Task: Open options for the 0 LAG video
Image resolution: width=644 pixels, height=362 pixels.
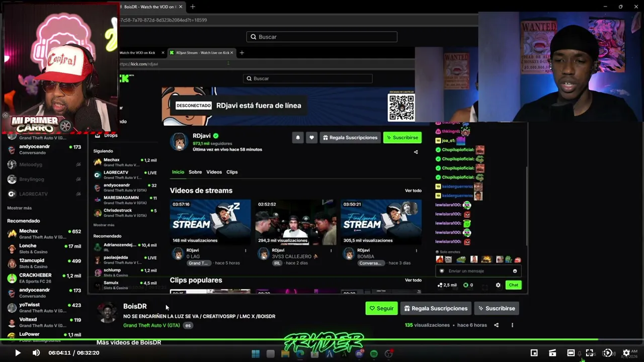Action: coord(246,250)
